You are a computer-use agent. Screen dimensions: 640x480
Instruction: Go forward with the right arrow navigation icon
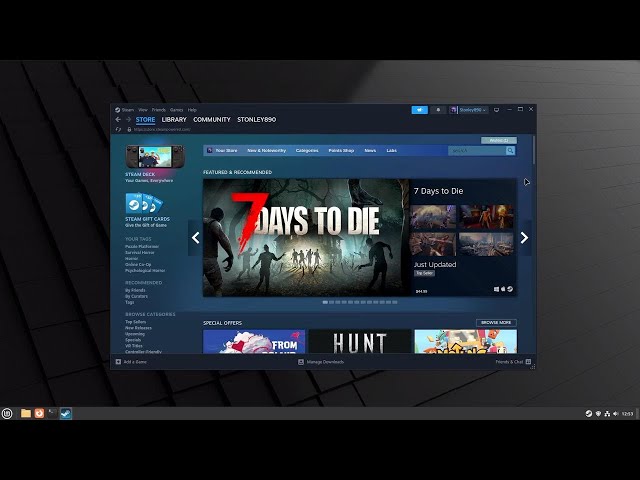tap(128, 120)
